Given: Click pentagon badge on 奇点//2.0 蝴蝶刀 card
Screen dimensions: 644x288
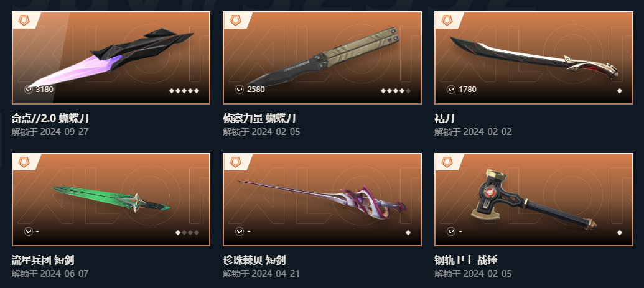Looking at the screenshot, I should [24, 21].
